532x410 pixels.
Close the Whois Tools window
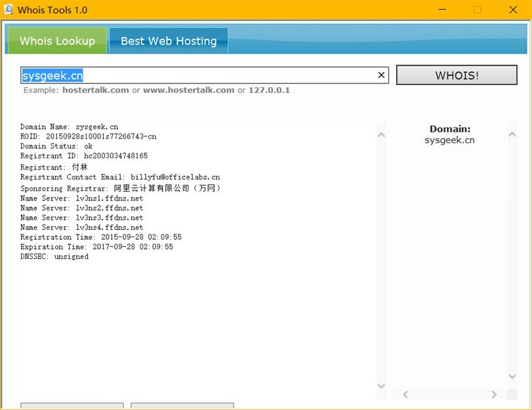[513, 10]
